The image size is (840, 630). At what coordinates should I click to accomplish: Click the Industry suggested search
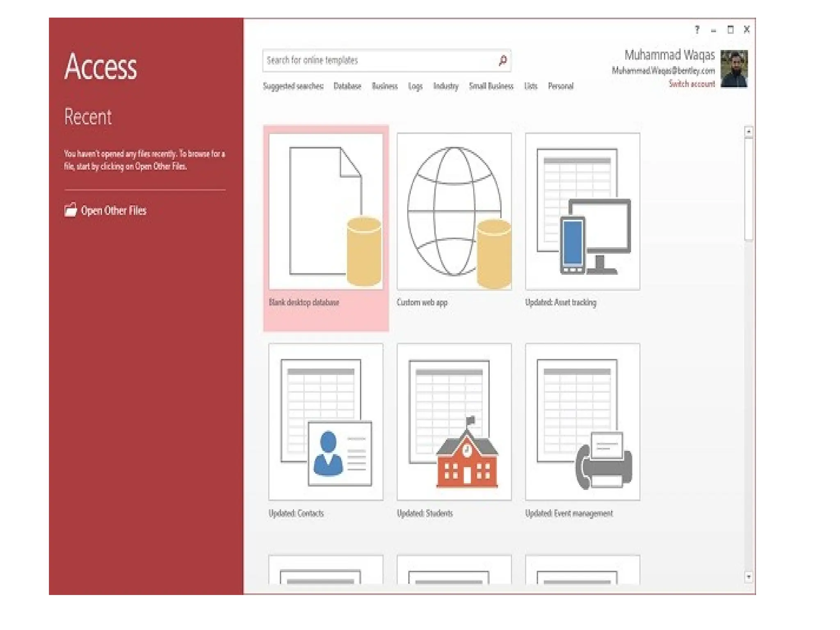pos(445,86)
